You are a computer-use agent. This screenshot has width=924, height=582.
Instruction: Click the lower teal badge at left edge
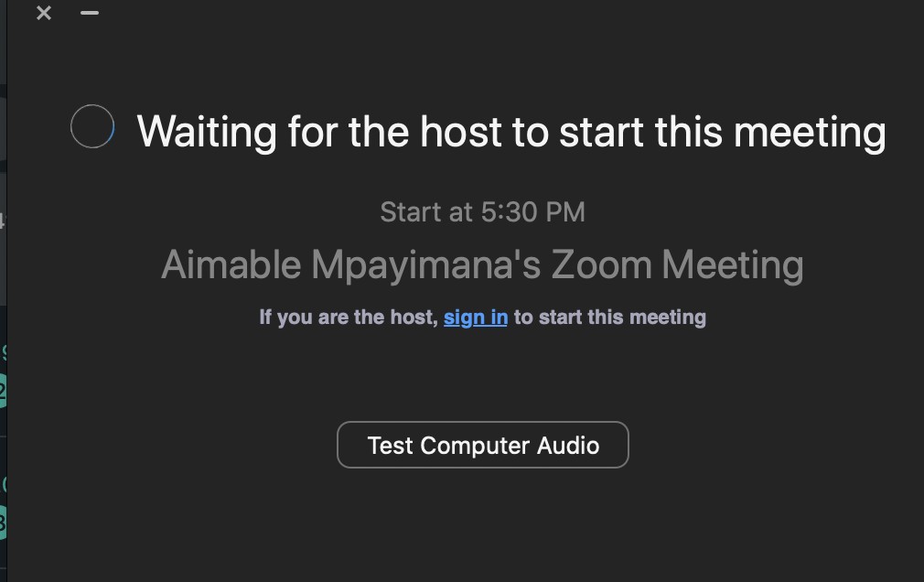coord(3,523)
